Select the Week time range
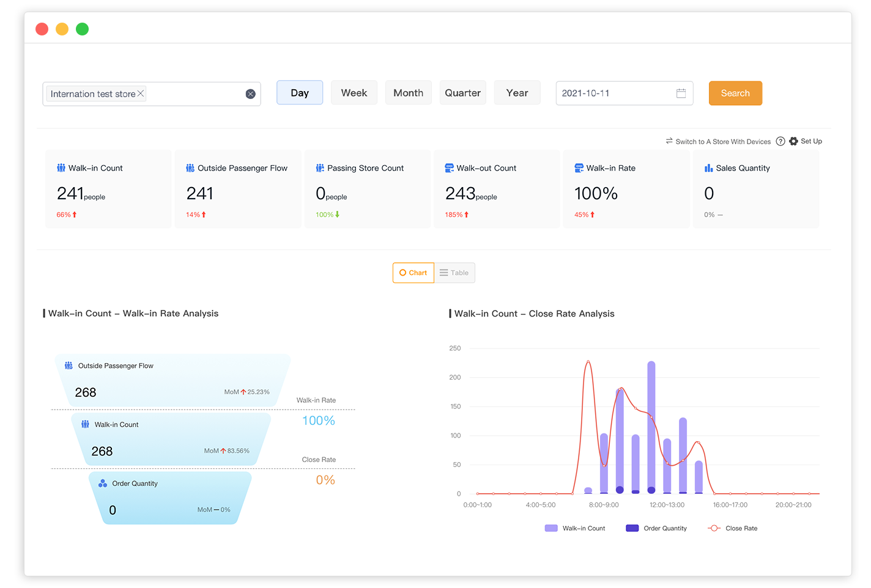This screenshot has height=588, width=871. [x=354, y=93]
